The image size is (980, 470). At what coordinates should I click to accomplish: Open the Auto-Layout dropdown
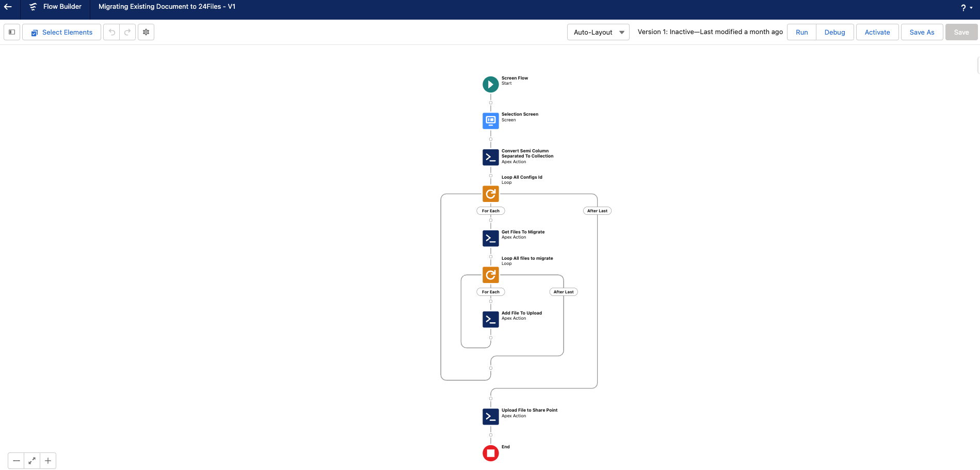pyautogui.click(x=598, y=32)
